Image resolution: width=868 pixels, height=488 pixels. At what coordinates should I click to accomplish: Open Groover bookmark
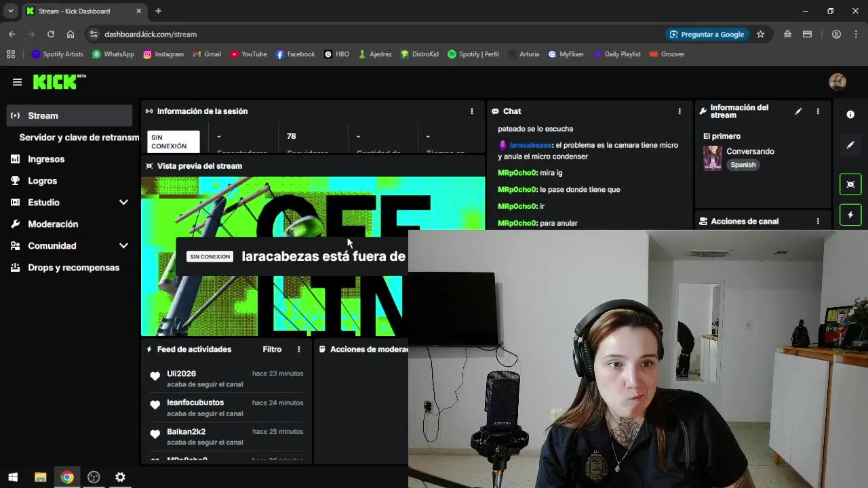(667, 54)
